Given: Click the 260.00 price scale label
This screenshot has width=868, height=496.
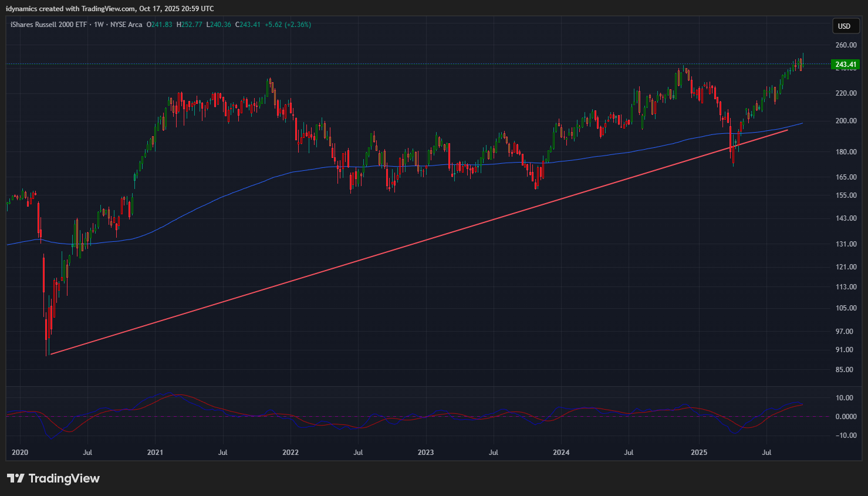Looking at the screenshot, I should pyautogui.click(x=846, y=45).
